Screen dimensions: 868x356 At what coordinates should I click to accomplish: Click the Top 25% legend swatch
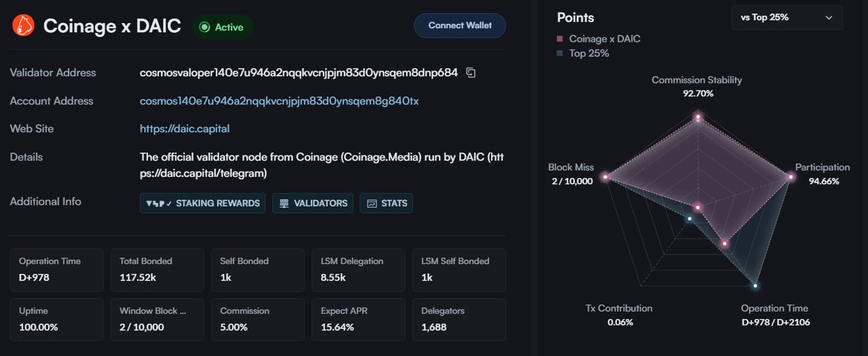point(560,54)
